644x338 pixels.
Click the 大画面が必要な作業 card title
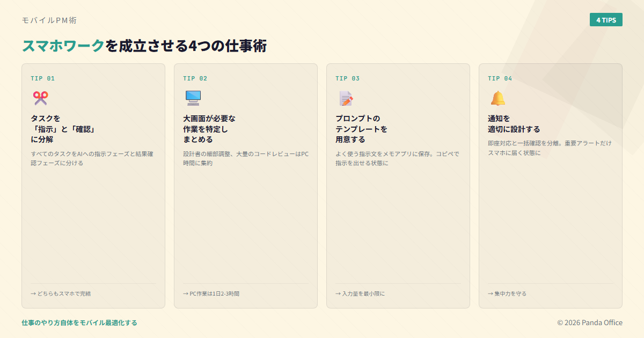click(209, 129)
